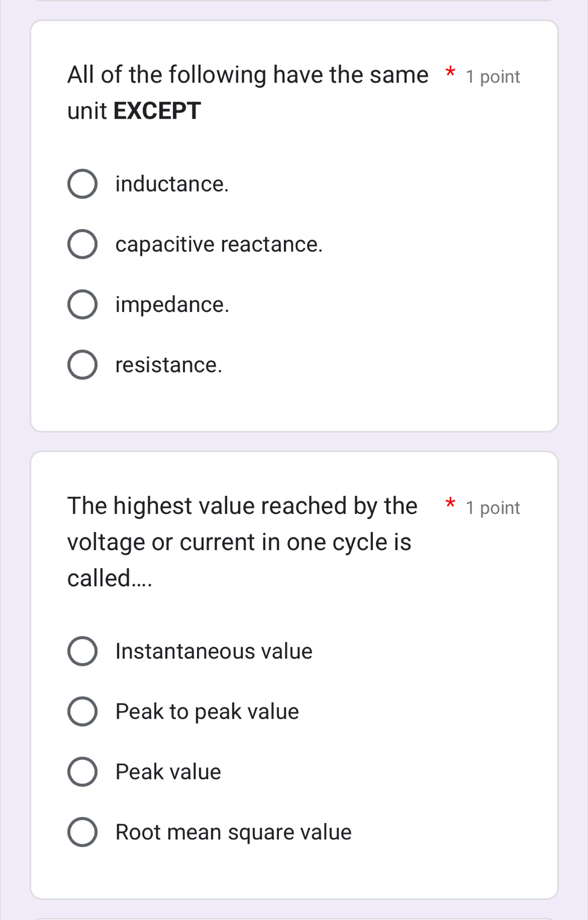Click the 'The highest value reached' question title
Image resolution: width=588 pixels, height=920 pixels.
coord(242,506)
